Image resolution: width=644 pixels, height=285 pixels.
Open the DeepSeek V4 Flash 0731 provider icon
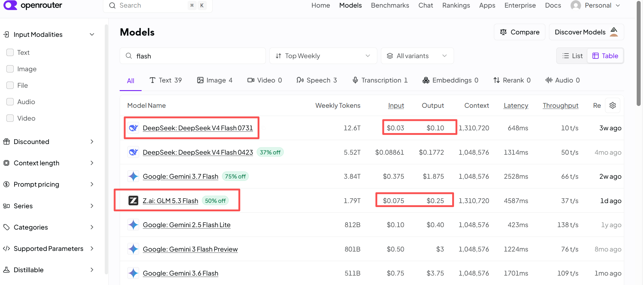133,128
